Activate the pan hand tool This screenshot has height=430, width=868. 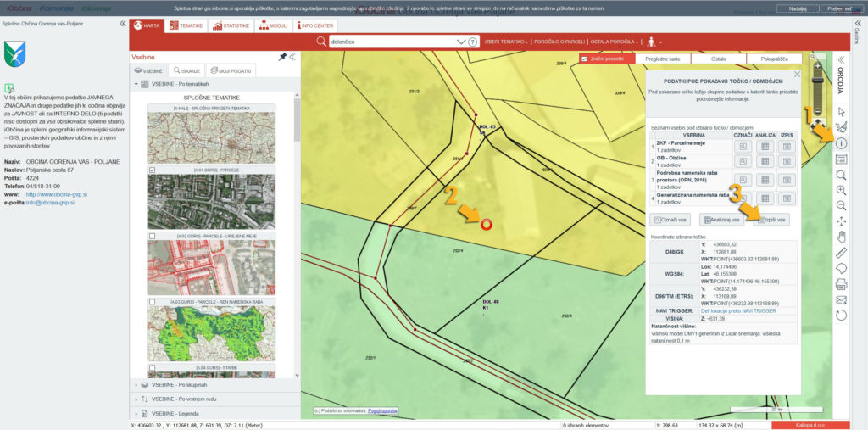842,237
